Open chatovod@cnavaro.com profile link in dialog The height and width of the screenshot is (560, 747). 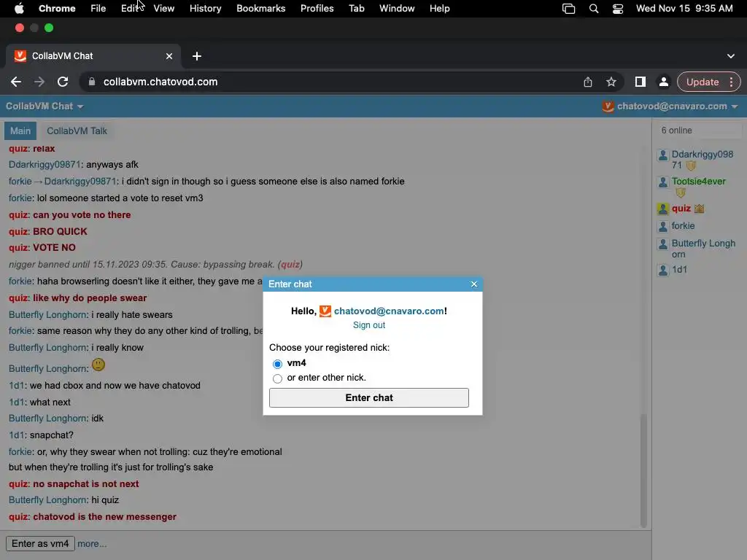coord(390,311)
